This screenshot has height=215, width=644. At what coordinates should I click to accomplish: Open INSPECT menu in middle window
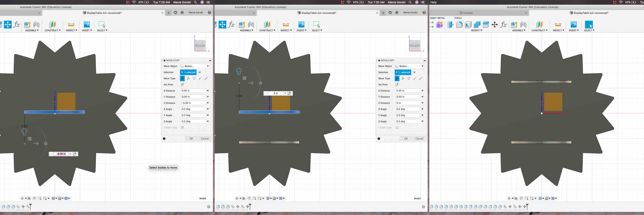click(286, 30)
